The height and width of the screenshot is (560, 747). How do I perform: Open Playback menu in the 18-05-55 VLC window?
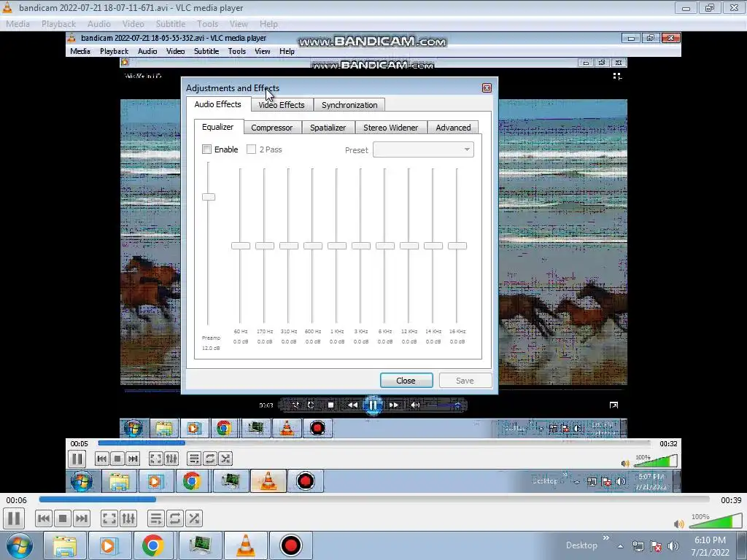click(114, 52)
